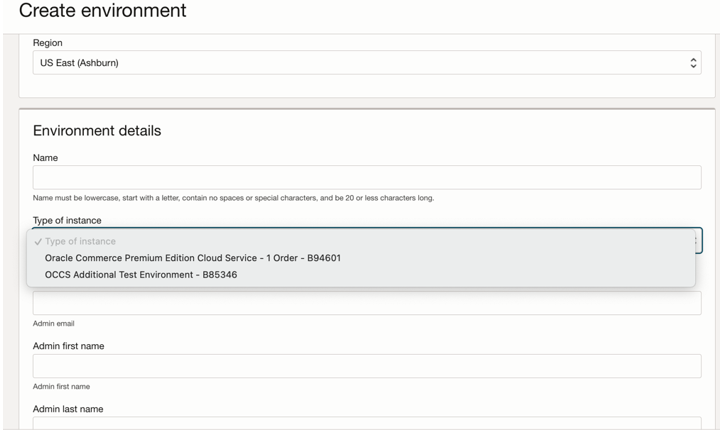Click the small 'Admin email' helper text
This screenshot has height=434, width=720.
[53, 323]
